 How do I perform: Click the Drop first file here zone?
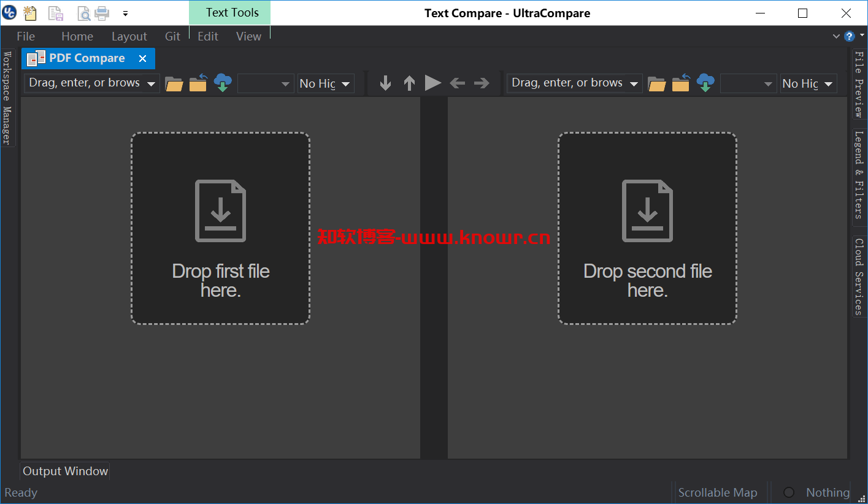[220, 228]
